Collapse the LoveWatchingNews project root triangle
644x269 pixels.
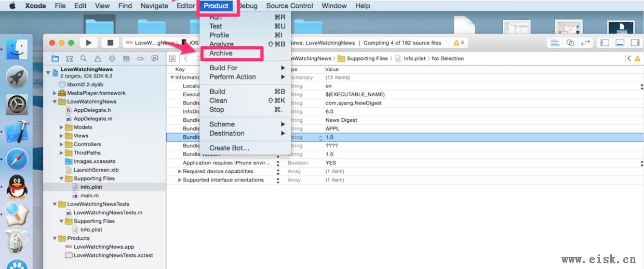(48, 72)
